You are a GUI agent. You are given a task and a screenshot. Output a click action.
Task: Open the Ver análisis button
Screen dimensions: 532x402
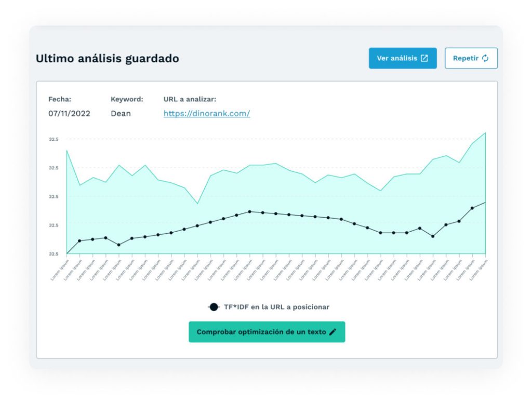[x=403, y=58]
